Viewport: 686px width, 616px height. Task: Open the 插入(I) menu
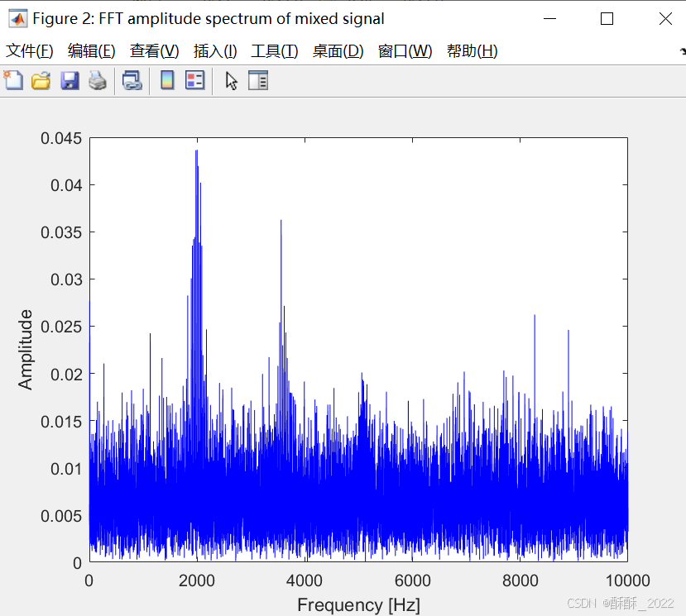tap(215, 51)
